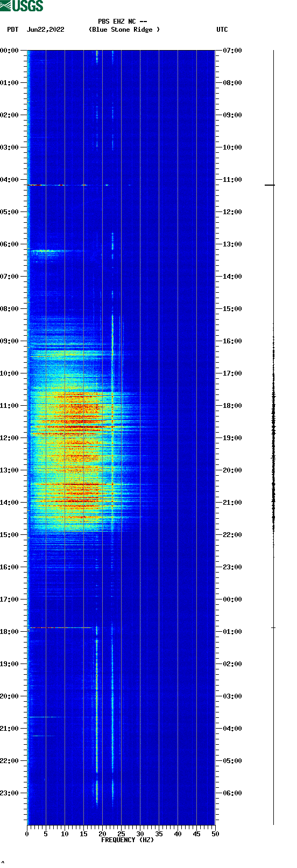Click the 11:00 PDT time label
297x868 pixels.
pyautogui.click(x=10, y=406)
